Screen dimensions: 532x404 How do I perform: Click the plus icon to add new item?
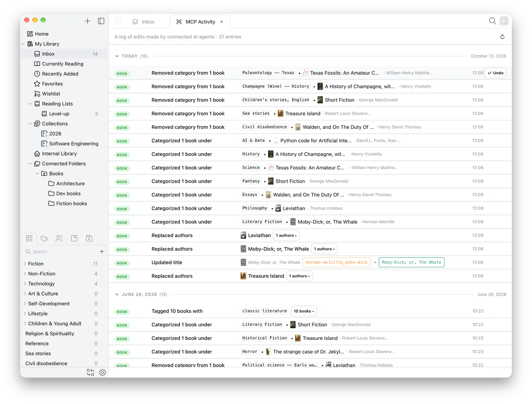click(x=87, y=21)
